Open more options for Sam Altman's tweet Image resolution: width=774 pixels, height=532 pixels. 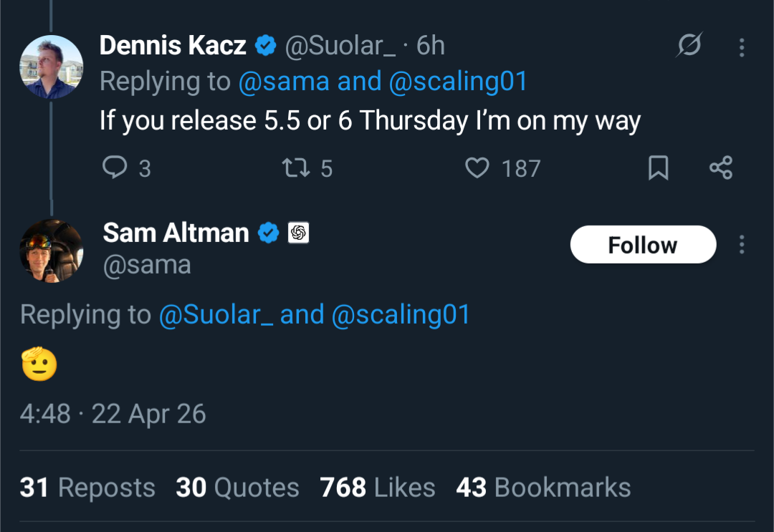(x=742, y=245)
